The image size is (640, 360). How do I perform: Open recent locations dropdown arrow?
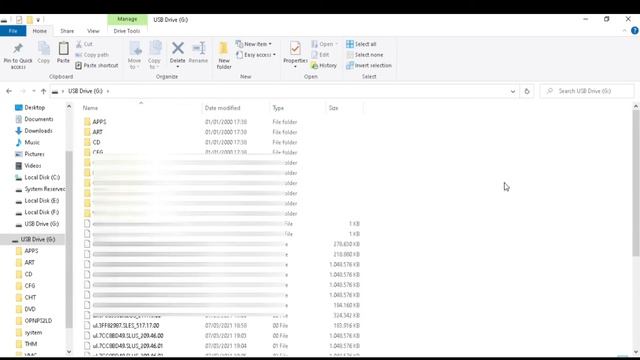click(34, 91)
